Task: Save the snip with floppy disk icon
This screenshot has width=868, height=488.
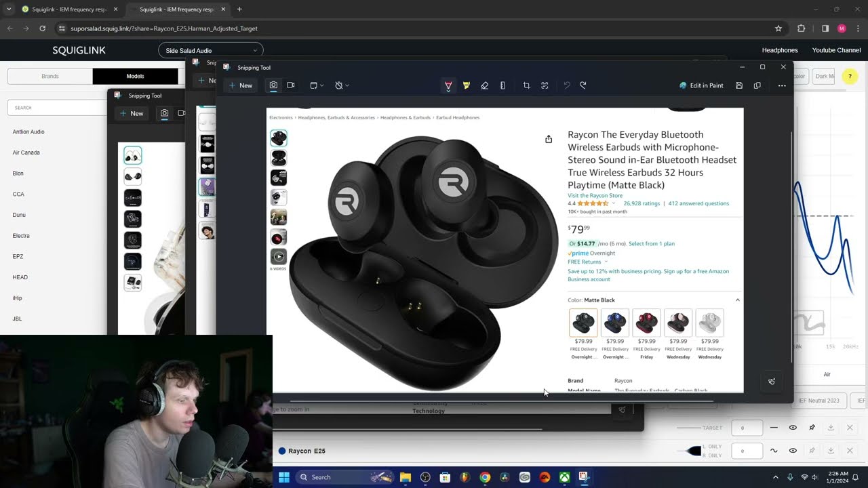Action: tap(738, 85)
